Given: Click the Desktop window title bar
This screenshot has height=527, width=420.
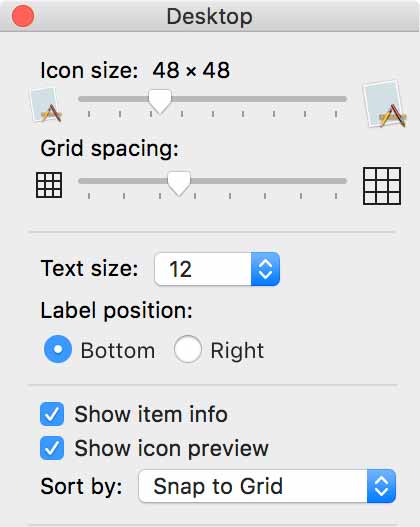Looking at the screenshot, I should pos(210,16).
